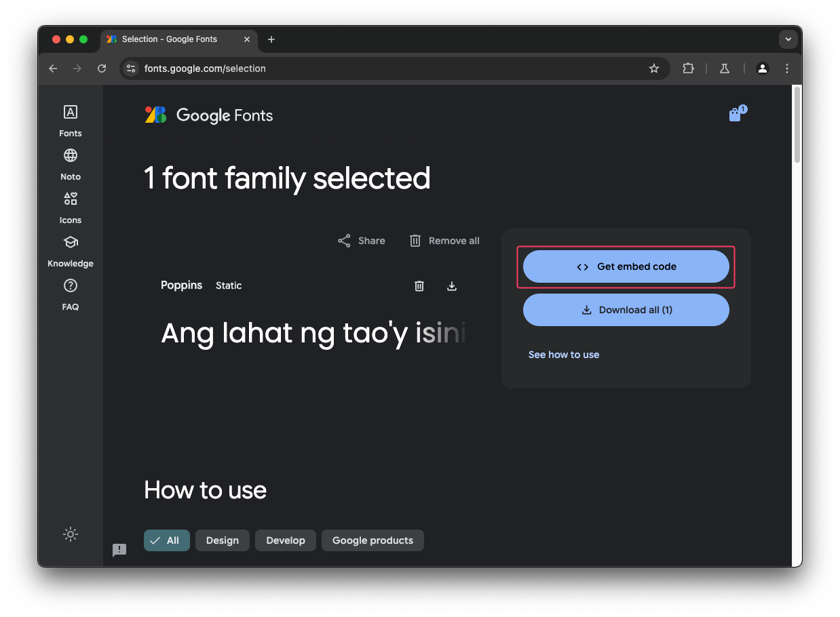Open the Knowledge section icon
The width and height of the screenshot is (840, 617).
pyautogui.click(x=70, y=242)
